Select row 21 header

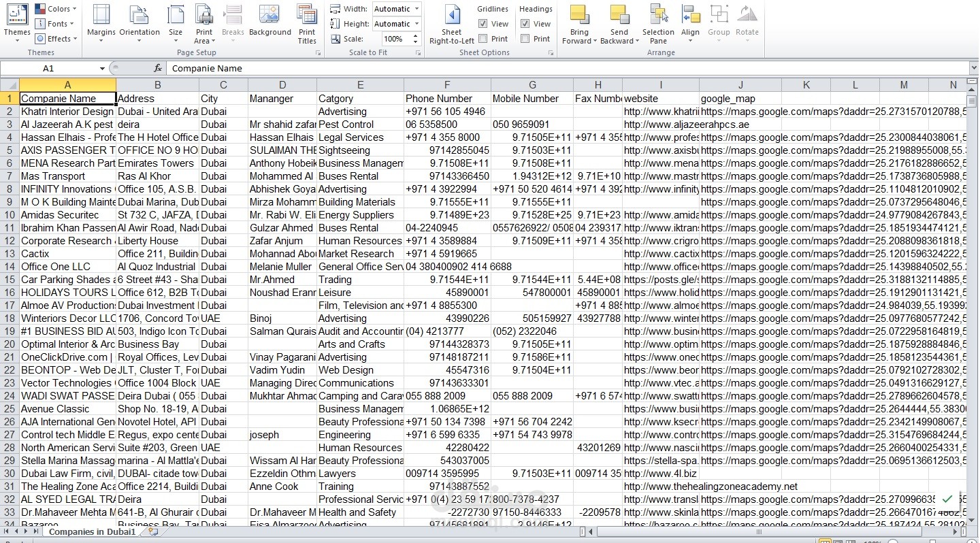[x=10, y=357]
